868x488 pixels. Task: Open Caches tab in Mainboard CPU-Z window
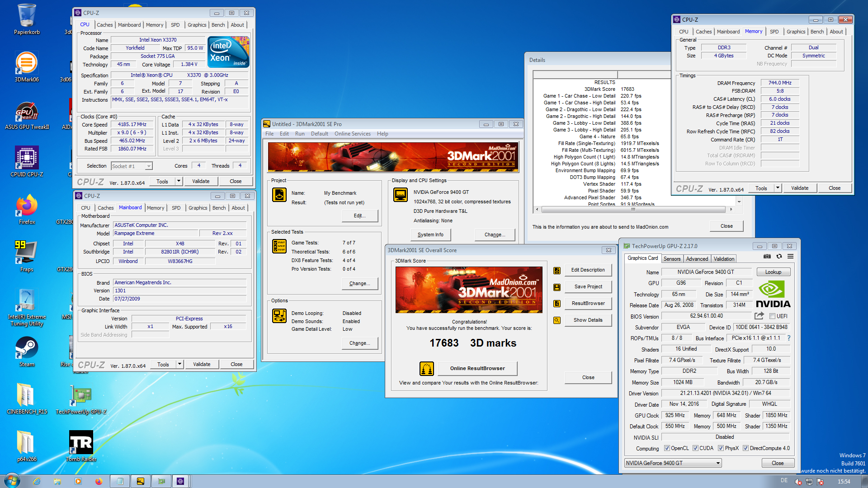click(x=106, y=208)
